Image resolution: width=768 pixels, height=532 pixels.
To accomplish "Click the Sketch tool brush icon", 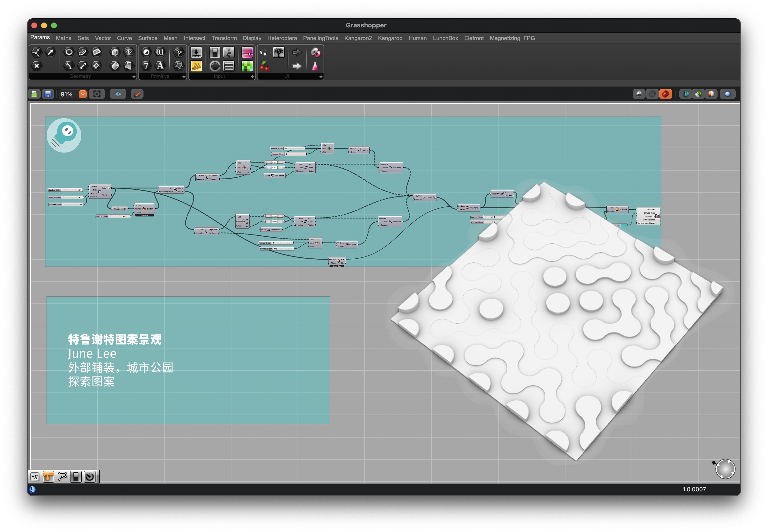I will point(137,94).
